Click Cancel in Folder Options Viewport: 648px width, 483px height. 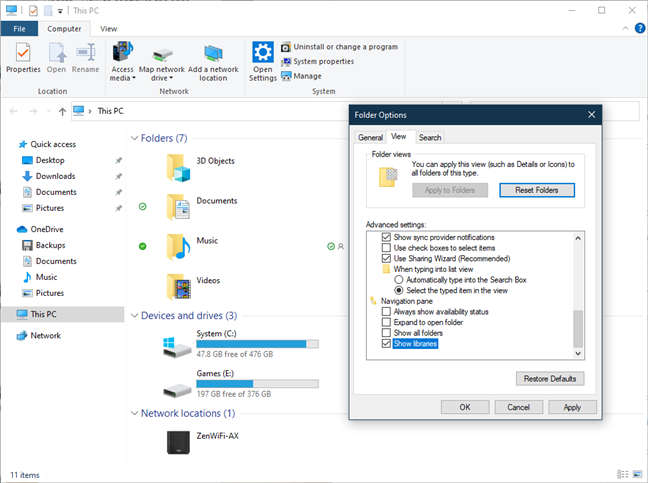519,407
